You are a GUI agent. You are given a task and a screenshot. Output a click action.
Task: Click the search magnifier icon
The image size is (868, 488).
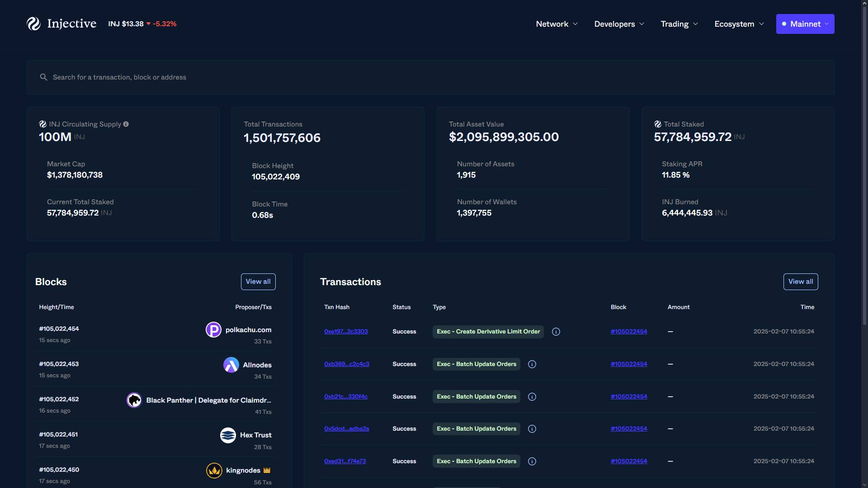tap(43, 77)
